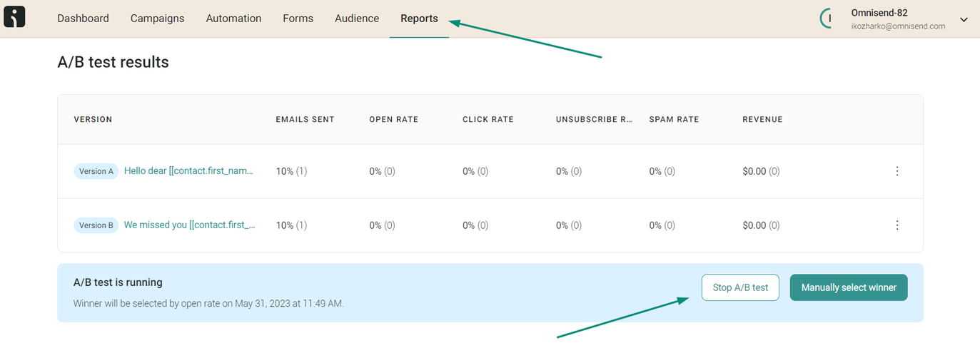The image size is (980, 348).
Task: Select the Reports tab
Action: pos(419,19)
